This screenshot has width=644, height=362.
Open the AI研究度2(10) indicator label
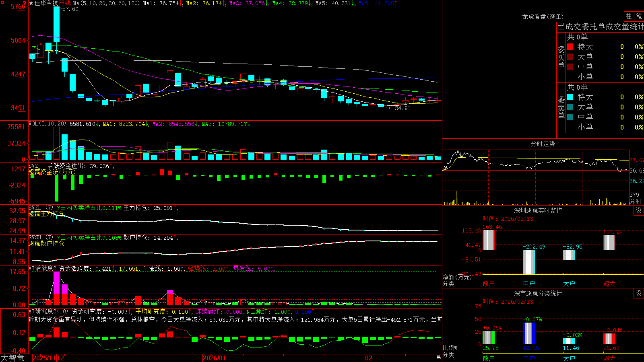(49, 311)
